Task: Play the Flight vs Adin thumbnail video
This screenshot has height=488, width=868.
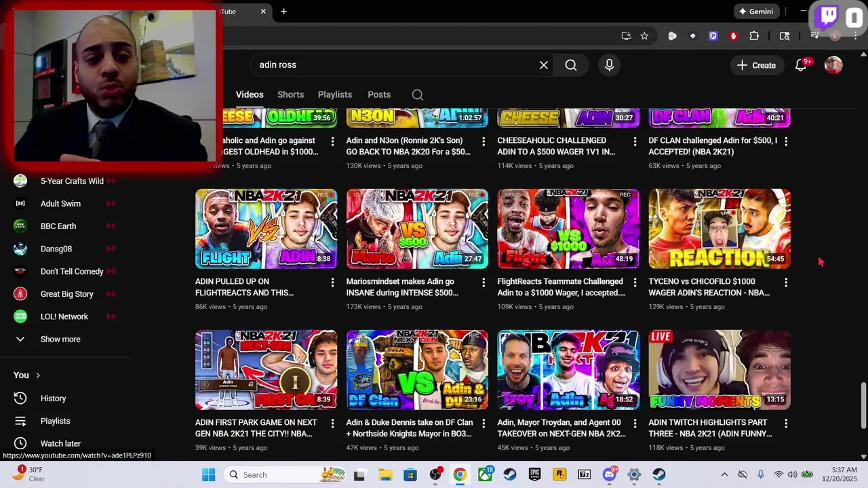Action: 266,229
